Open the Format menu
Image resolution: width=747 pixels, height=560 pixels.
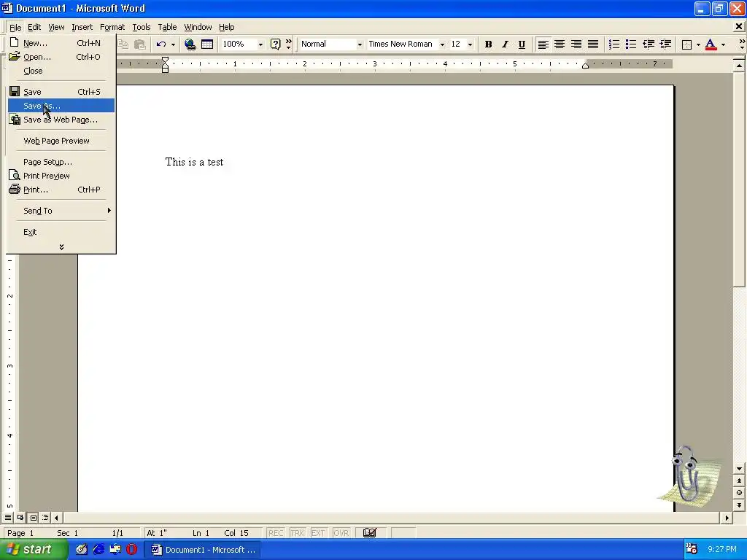[112, 27]
